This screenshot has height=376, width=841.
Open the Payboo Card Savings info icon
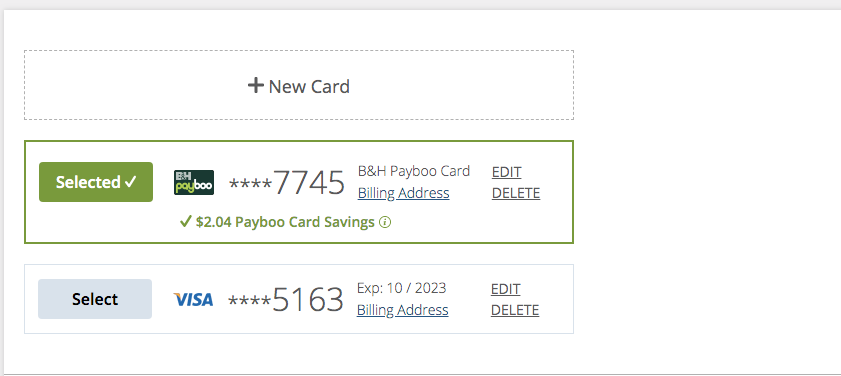(385, 222)
